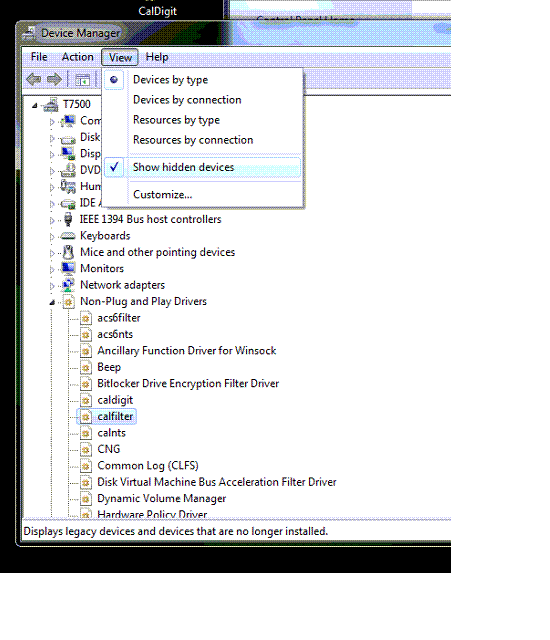The image size is (550, 640).
Task: Choose Customize... from the View menu
Action: coord(162,195)
